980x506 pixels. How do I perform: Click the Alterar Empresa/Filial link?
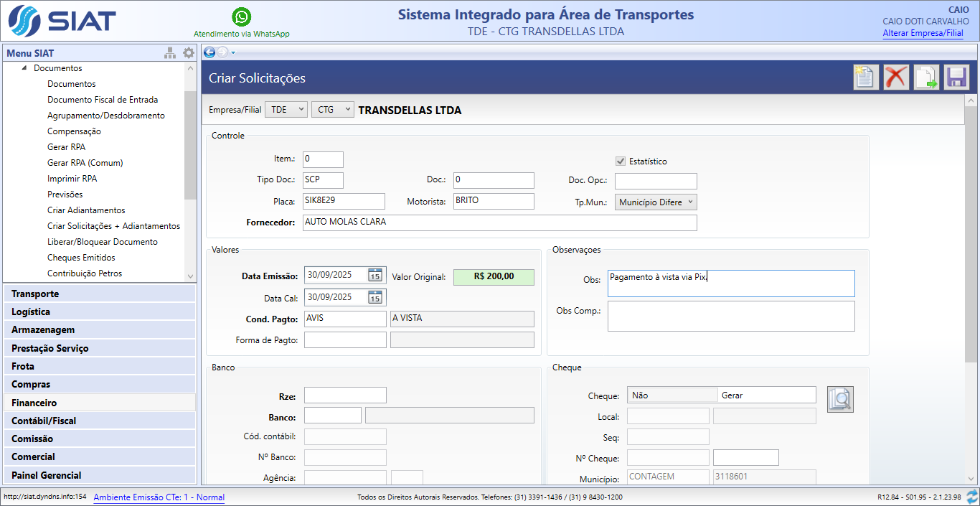(923, 33)
